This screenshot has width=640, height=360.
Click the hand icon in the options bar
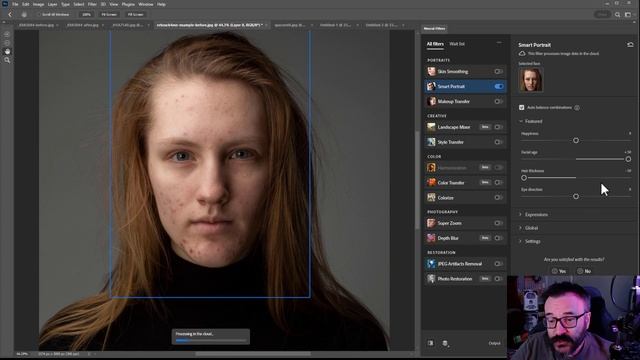pyautogui.click(x=24, y=14)
